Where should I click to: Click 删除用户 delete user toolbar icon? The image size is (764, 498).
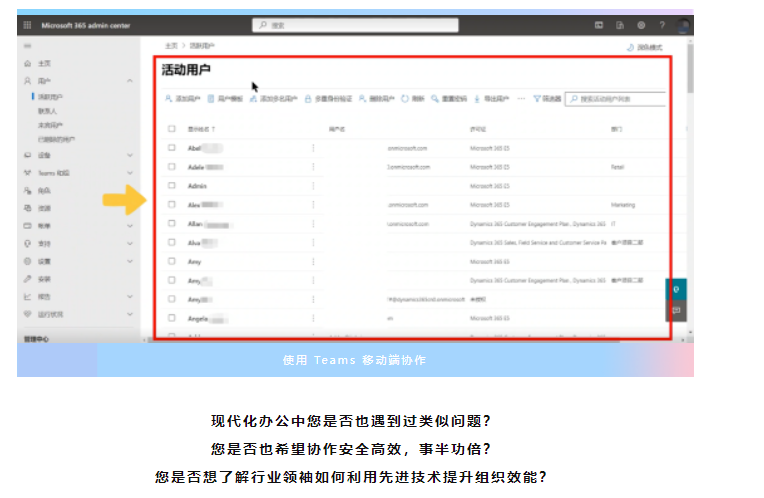click(x=362, y=98)
